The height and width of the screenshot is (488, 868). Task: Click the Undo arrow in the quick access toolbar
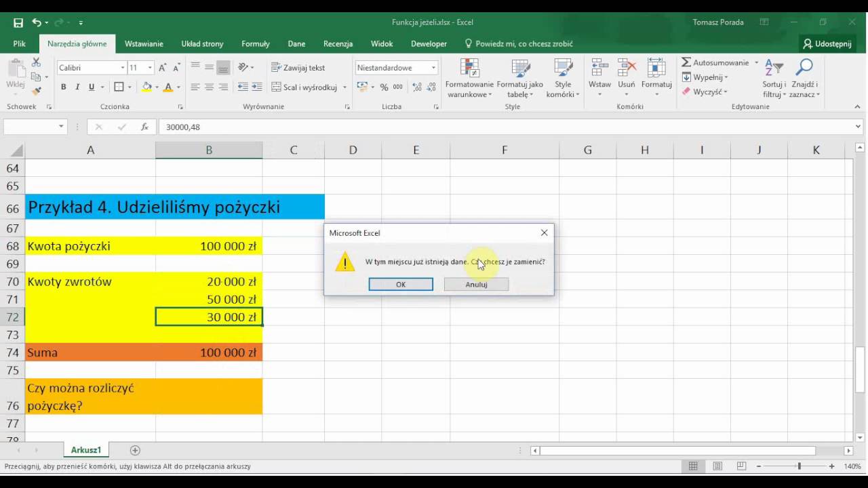click(37, 22)
